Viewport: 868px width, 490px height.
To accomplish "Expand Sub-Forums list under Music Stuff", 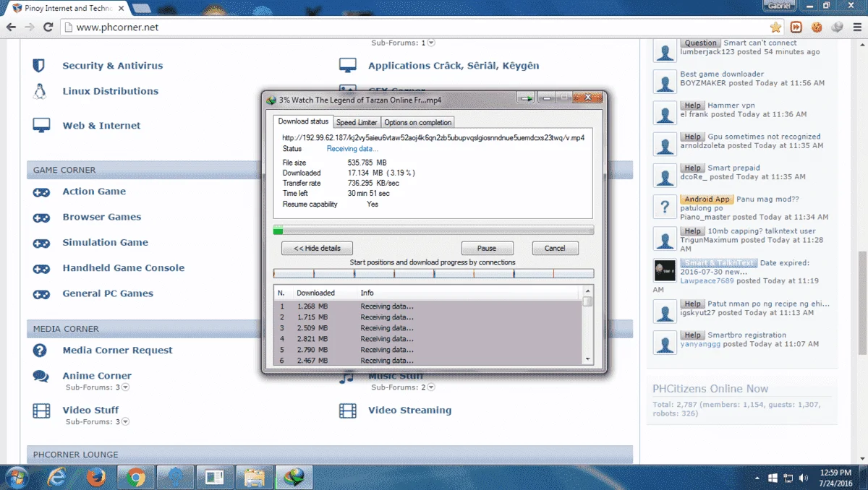I will 432,387.
